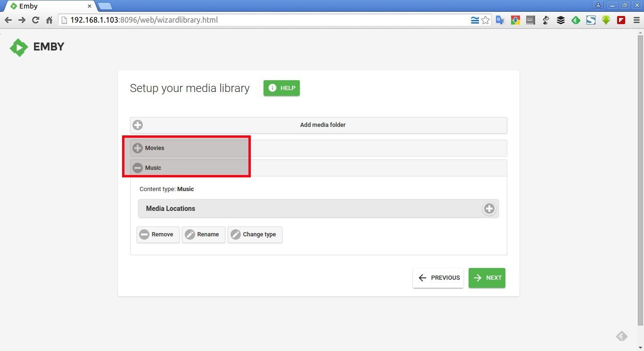Click the Emby logo in the page header
The height and width of the screenshot is (351, 644).
[37, 47]
